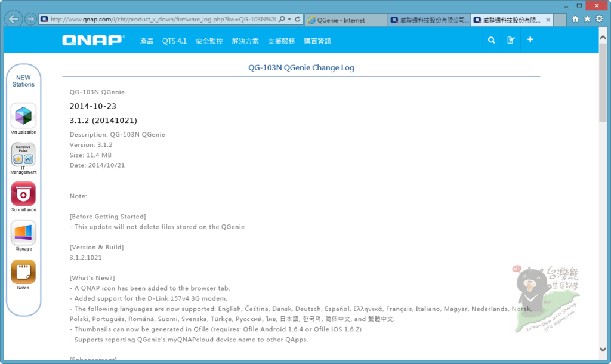Open the 安全監控 menu
The width and height of the screenshot is (611, 364).
(209, 41)
